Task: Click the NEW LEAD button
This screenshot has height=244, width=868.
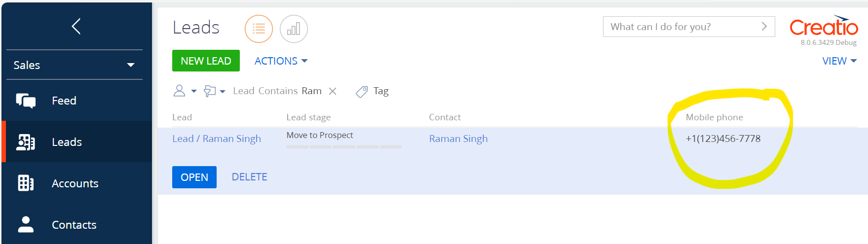Action: coord(206,61)
